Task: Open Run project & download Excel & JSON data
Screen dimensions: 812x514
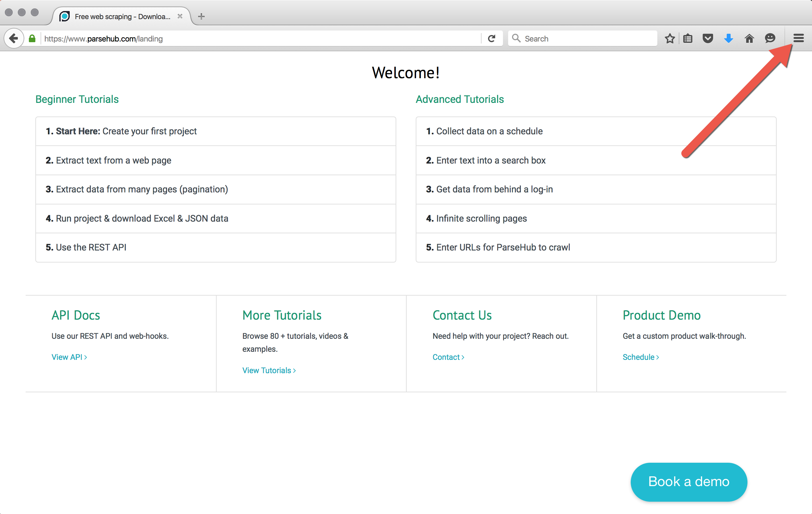Action: tap(215, 218)
